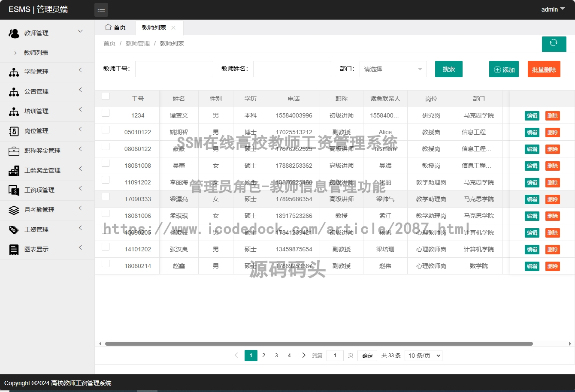This screenshot has height=392, width=575.
Task: Check the row for 梁漂亮
Action: click(106, 196)
